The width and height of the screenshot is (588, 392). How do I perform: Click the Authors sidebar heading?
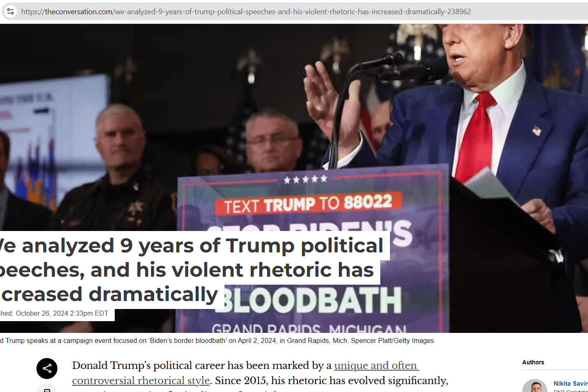(533, 362)
